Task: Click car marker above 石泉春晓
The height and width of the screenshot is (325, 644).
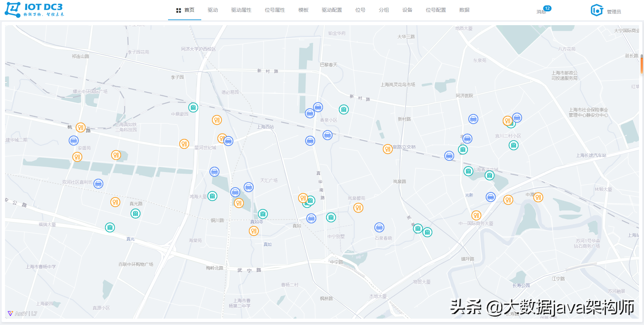Action: click(x=379, y=227)
